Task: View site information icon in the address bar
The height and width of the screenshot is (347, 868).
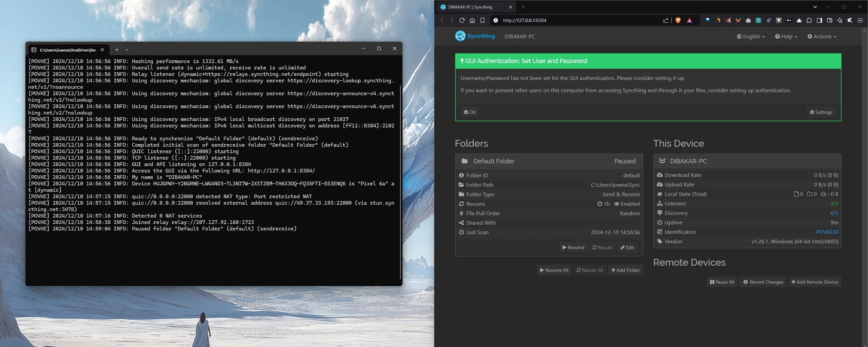Action: coord(496,20)
